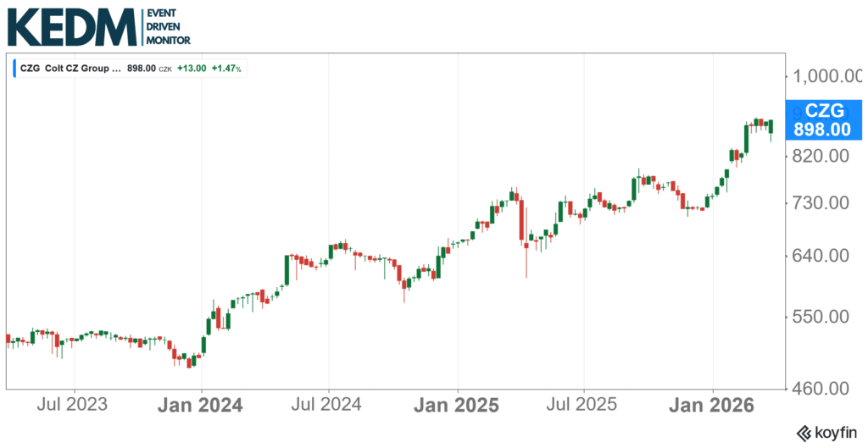This screenshot has height=448, width=868.
Task: Click the KEDM logo
Action: (70, 26)
